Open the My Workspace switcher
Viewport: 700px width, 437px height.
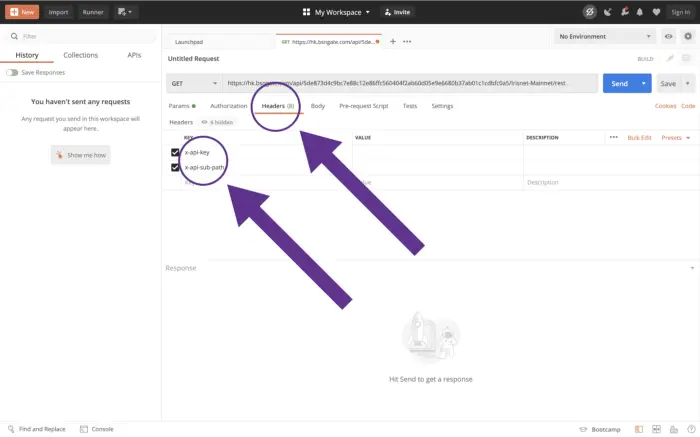coord(336,12)
